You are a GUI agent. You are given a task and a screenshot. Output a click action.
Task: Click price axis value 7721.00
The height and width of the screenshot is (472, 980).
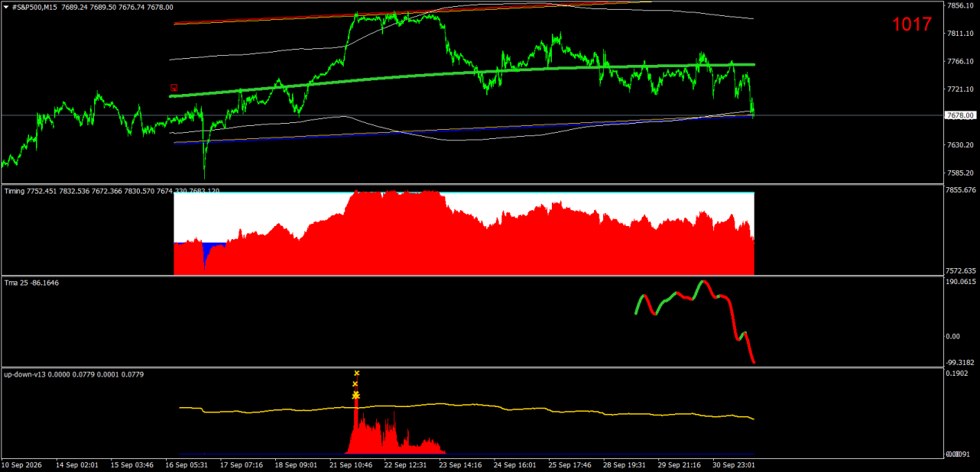point(959,89)
